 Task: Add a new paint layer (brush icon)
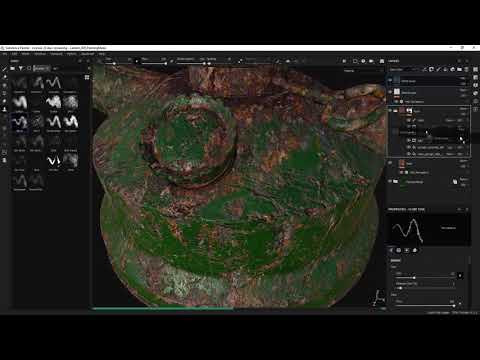pyautogui.click(x=438, y=69)
